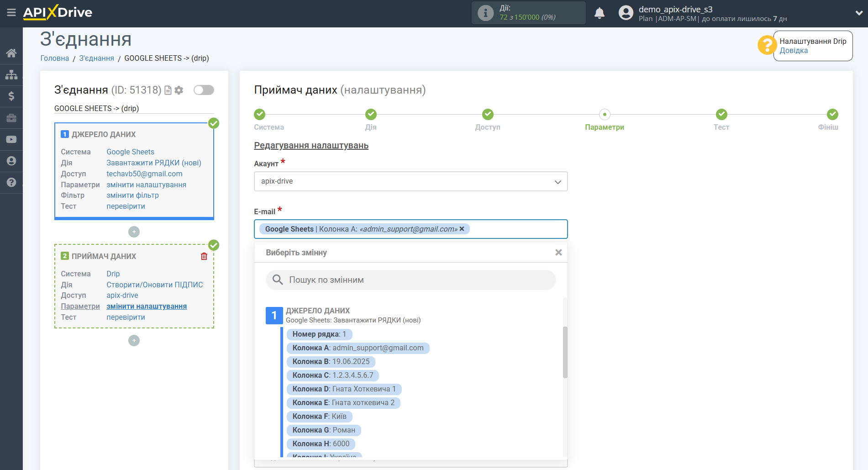Image resolution: width=868 pixels, height=470 pixels.
Task: Close the Виберіть змінну panel
Action: tap(558, 253)
